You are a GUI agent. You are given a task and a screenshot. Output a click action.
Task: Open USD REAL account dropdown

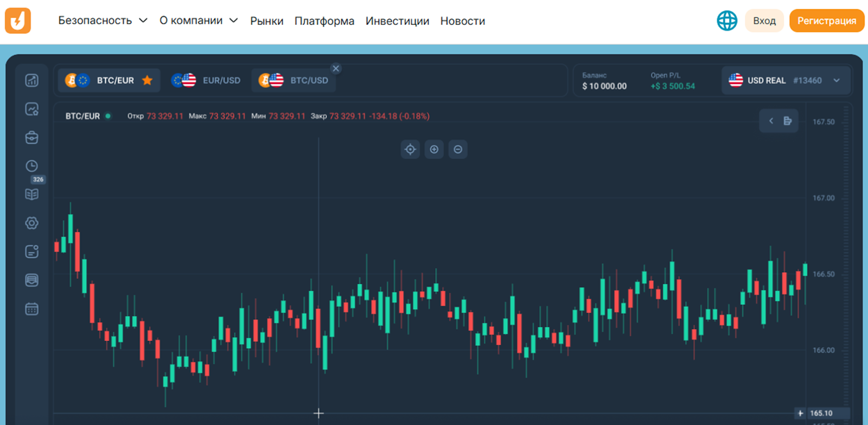pyautogui.click(x=786, y=80)
